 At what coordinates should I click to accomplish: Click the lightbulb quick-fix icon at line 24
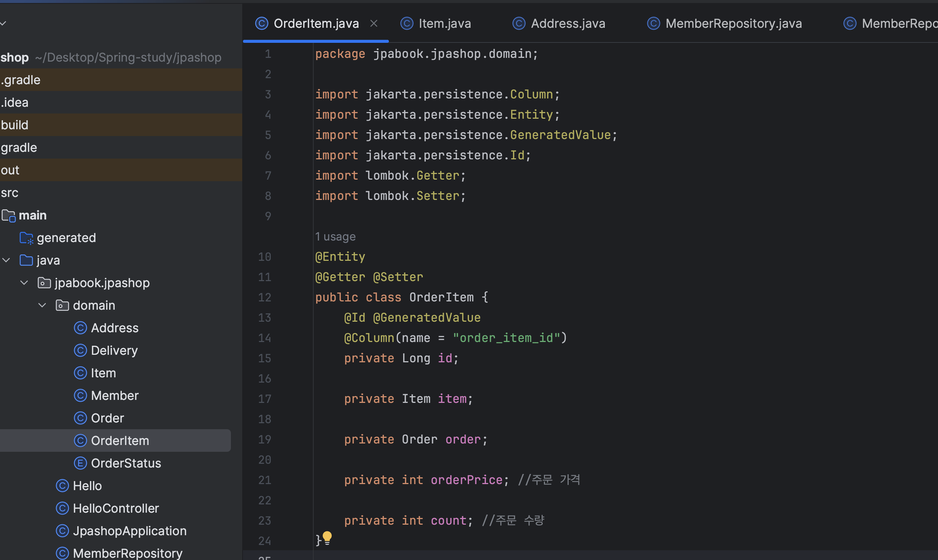click(327, 538)
